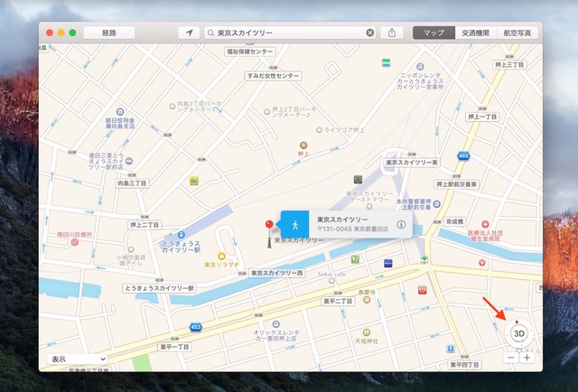Screen dimensions: 578x392
Task: Click route 453 shield marker
Action: click(x=195, y=327)
